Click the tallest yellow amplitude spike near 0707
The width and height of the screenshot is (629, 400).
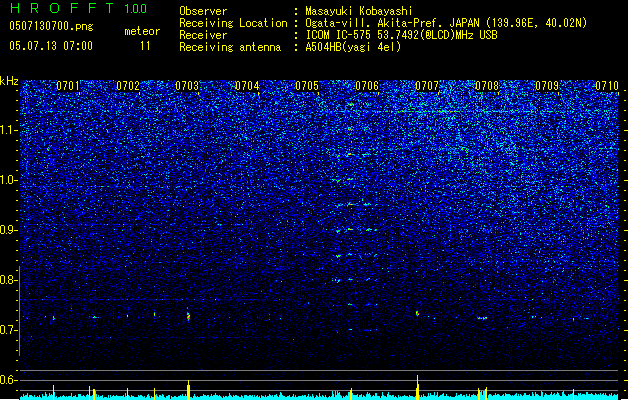coord(418,388)
